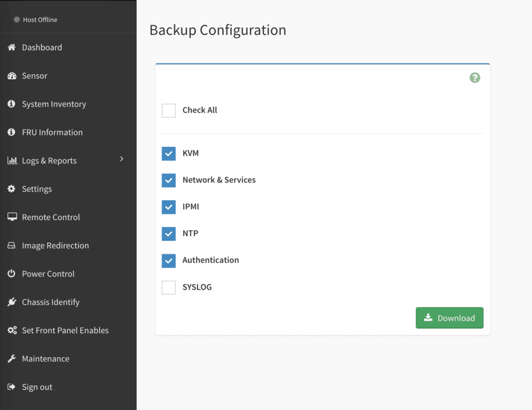Select the FRU Information icon
Screen dimensions: 532x410
(x=11, y=132)
